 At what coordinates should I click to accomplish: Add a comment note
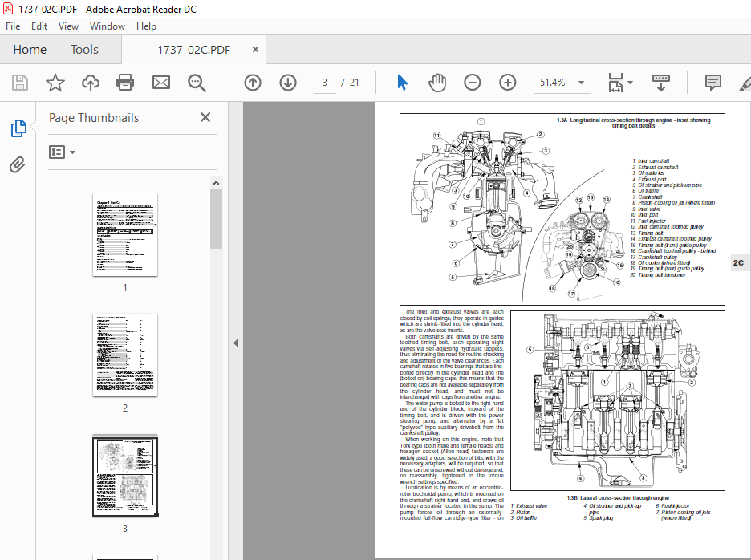click(713, 83)
